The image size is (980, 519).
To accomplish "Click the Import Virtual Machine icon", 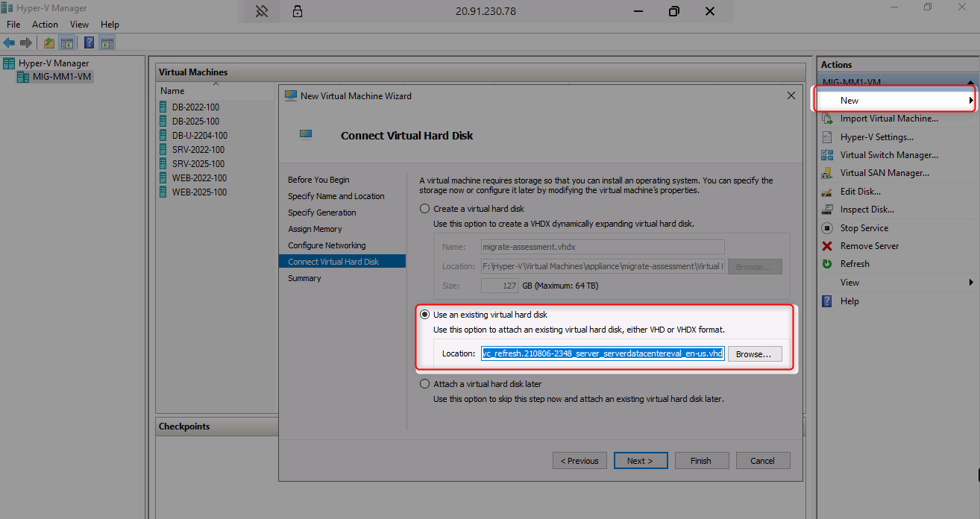I will tap(827, 119).
